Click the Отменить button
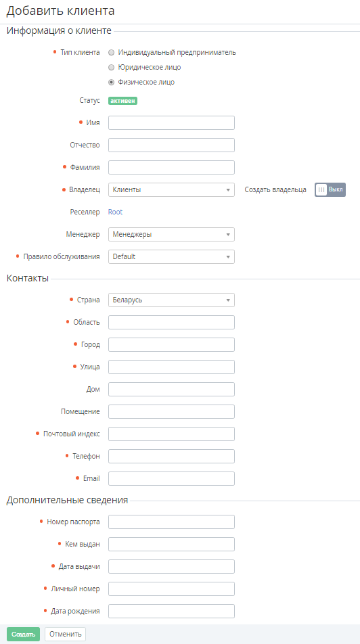 pos(66,634)
